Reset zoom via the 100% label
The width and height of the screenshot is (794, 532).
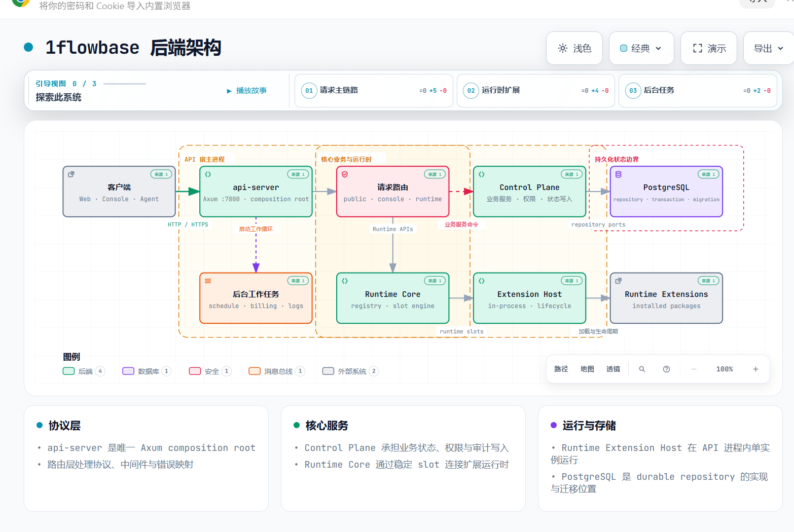coord(725,369)
